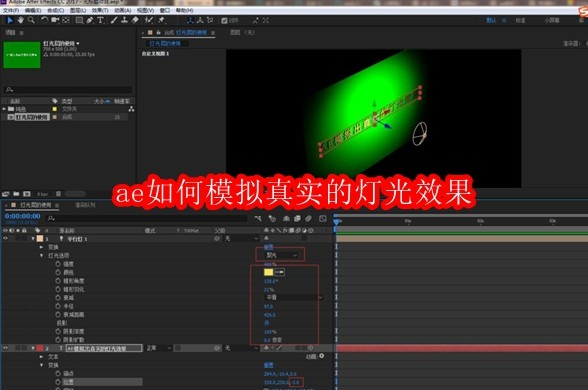Select the Horizontal Type tool
The image size is (588, 390).
click(100, 20)
